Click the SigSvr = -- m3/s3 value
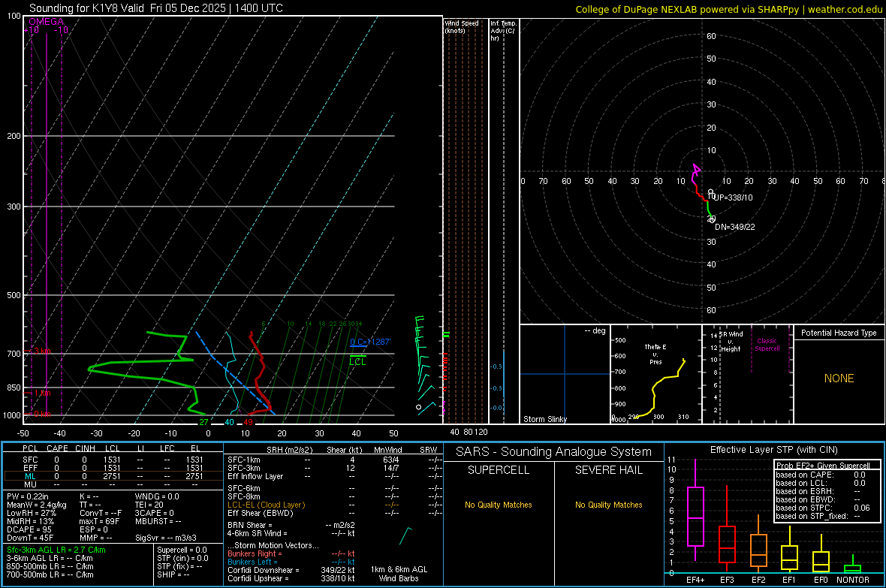Screen dimensions: 886x588 coord(165,538)
